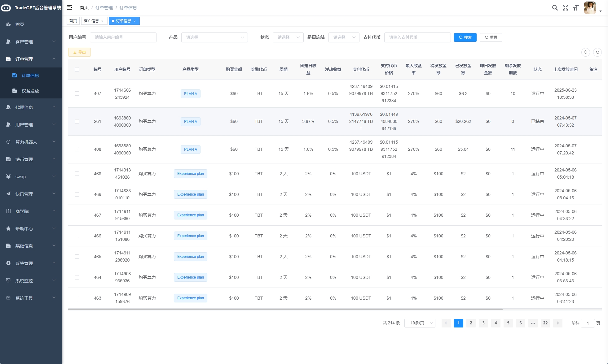Tick checkbox for order 468
This screenshot has height=364, width=608.
[x=77, y=174]
